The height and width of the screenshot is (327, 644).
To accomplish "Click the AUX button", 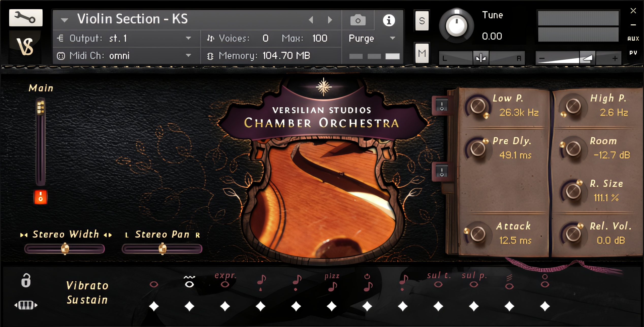I will (x=633, y=39).
